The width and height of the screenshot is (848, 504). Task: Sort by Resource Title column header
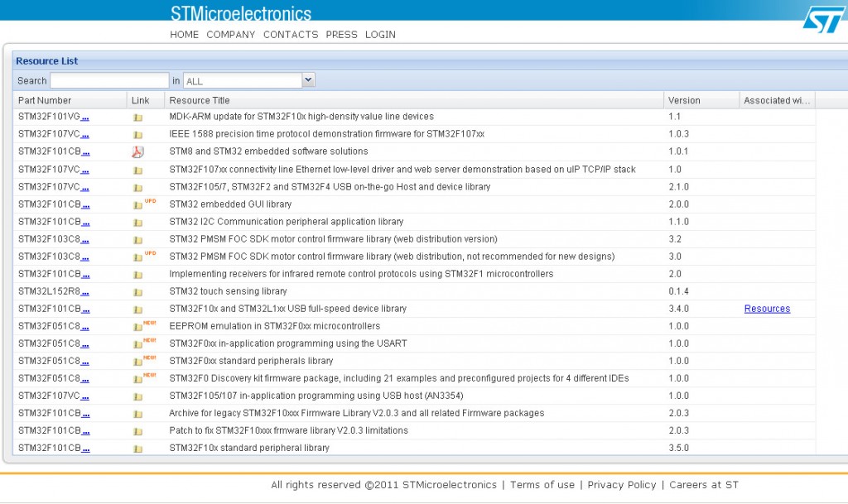pyautogui.click(x=414, y=100)
